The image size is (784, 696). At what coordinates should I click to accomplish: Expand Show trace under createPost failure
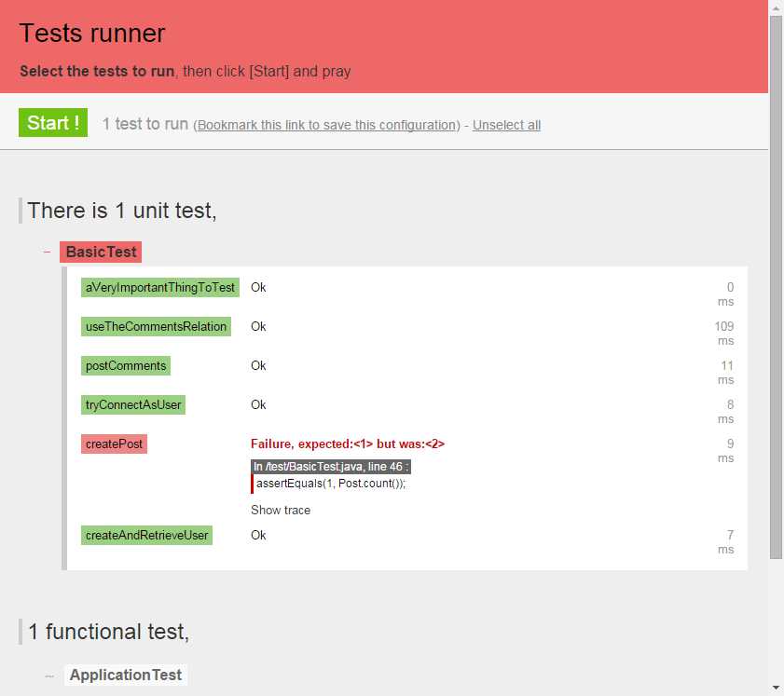click(x=281, y=510)
